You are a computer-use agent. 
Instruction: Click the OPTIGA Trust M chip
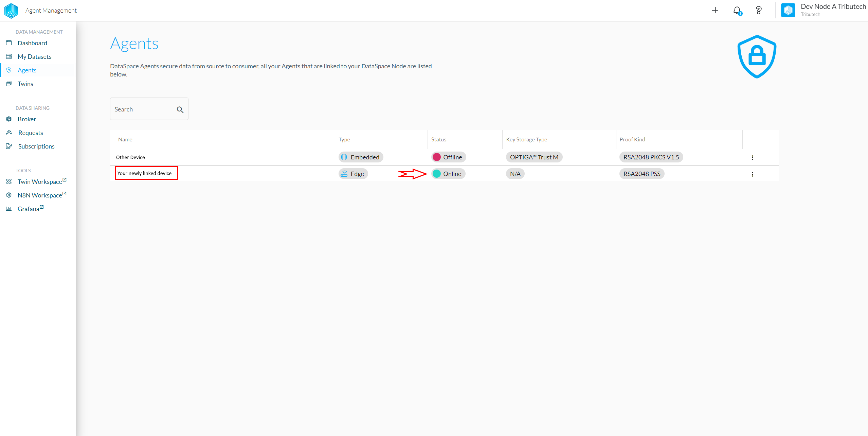(534, 157)
